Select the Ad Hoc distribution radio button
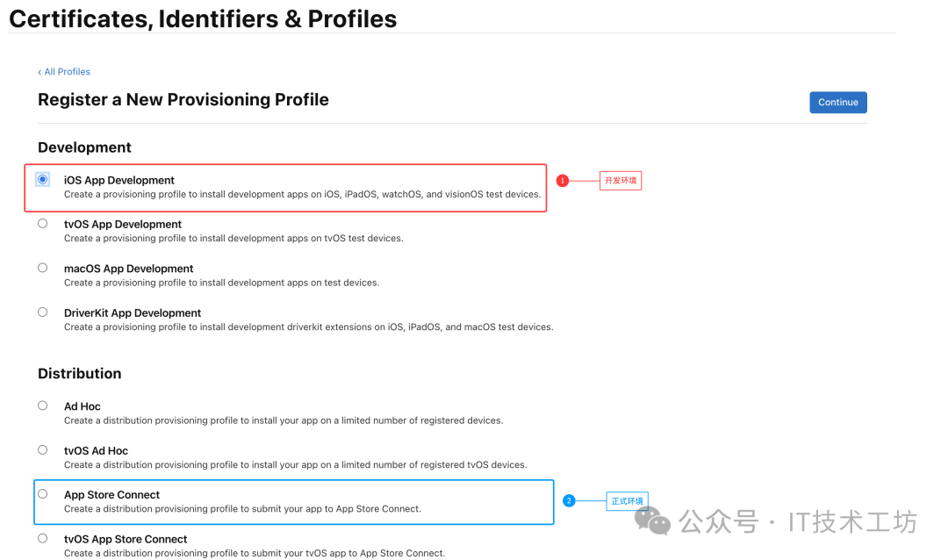This screenshot has width=948, height=560. point(42,406)
